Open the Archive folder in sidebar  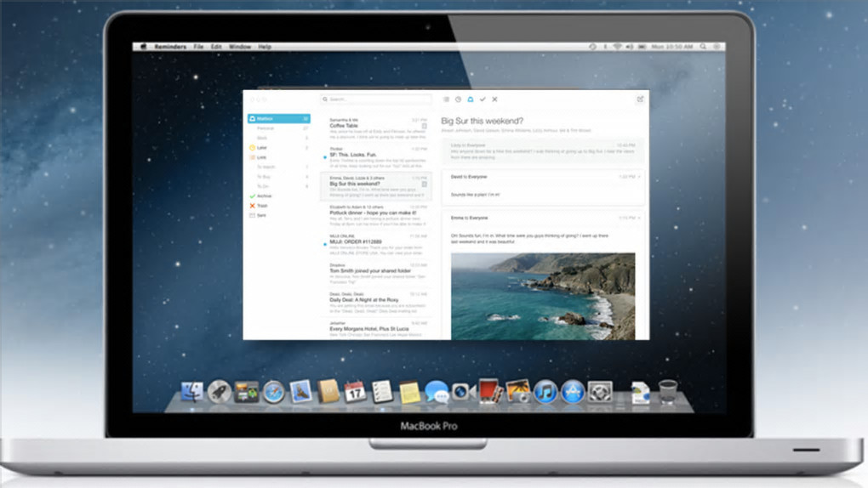(x=279, y=196)
